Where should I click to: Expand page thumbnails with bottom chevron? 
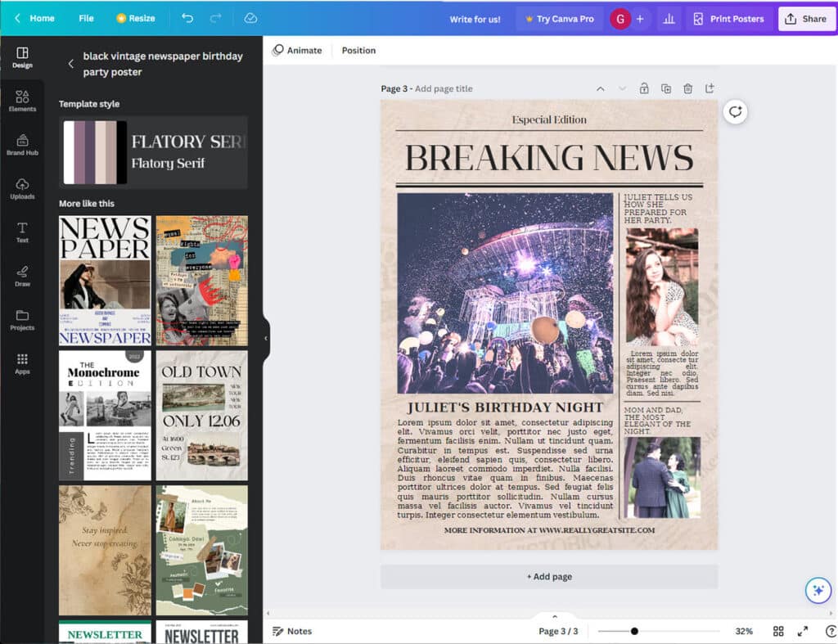(554, 617)
